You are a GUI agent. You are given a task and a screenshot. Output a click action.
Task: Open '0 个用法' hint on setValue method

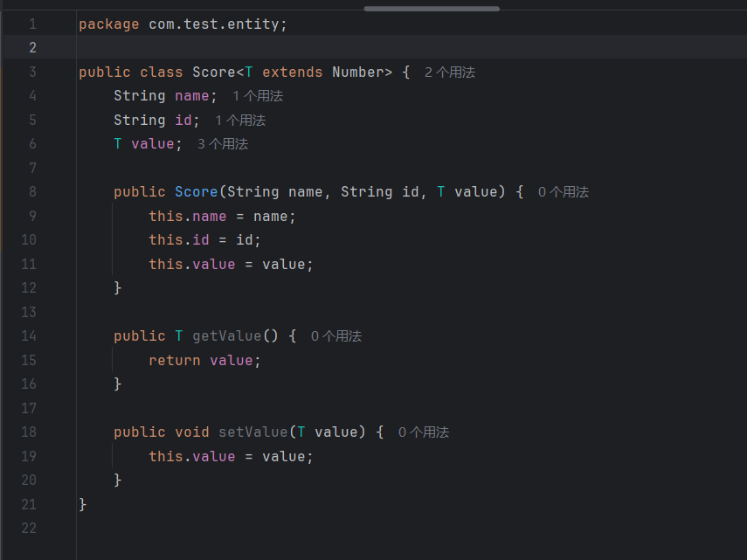click(x=424, y=432)
